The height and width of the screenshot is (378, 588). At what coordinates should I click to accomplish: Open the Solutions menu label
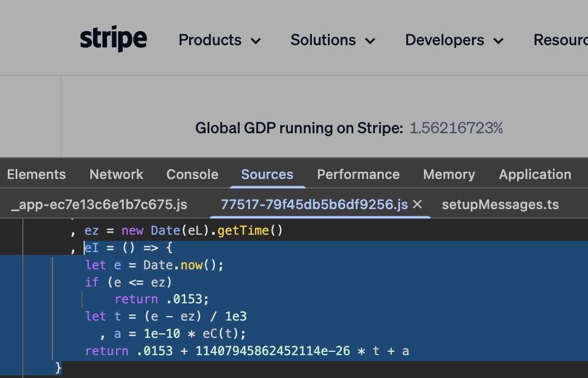323,40
